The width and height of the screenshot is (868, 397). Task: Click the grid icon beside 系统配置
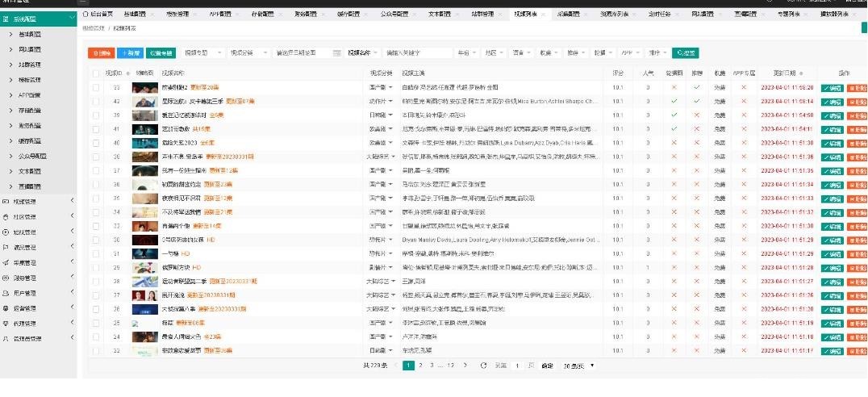[x=6, y=19]
